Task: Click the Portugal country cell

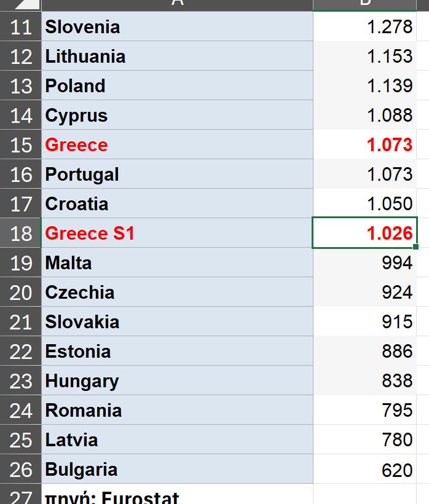Action: click(177, 175)
